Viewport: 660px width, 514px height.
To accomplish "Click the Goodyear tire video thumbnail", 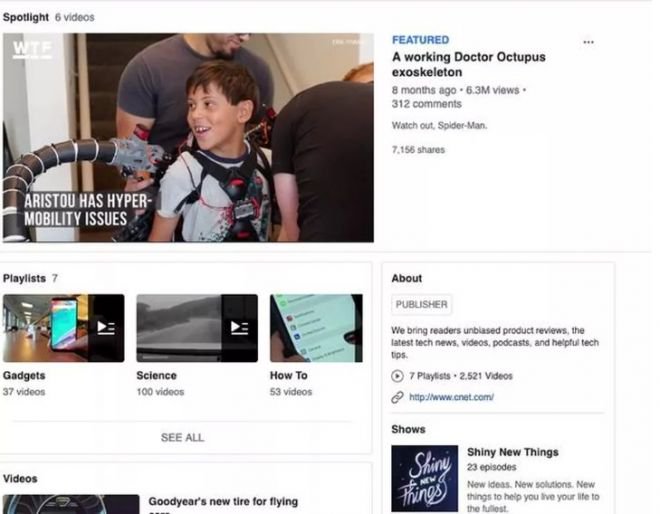I will tap(71, 504).
